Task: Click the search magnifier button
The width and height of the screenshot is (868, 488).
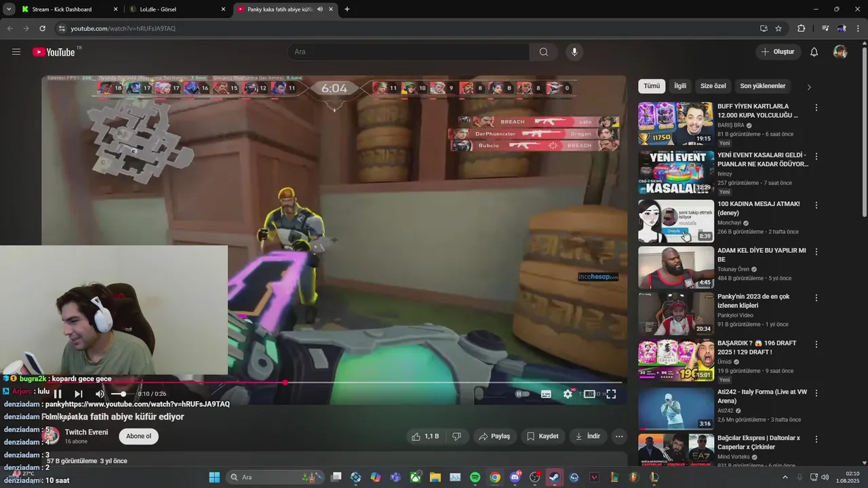Action: (x=544, y=52)
